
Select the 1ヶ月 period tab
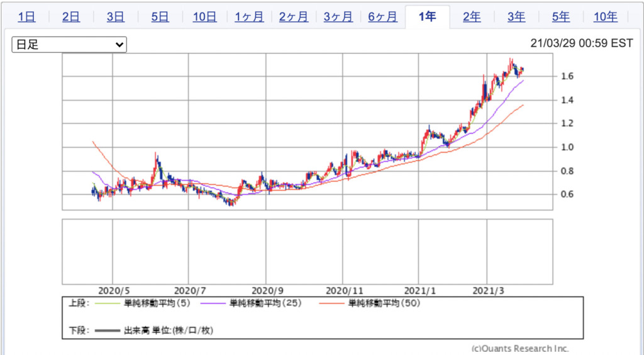pyautogui.click(x=249, y=17)
